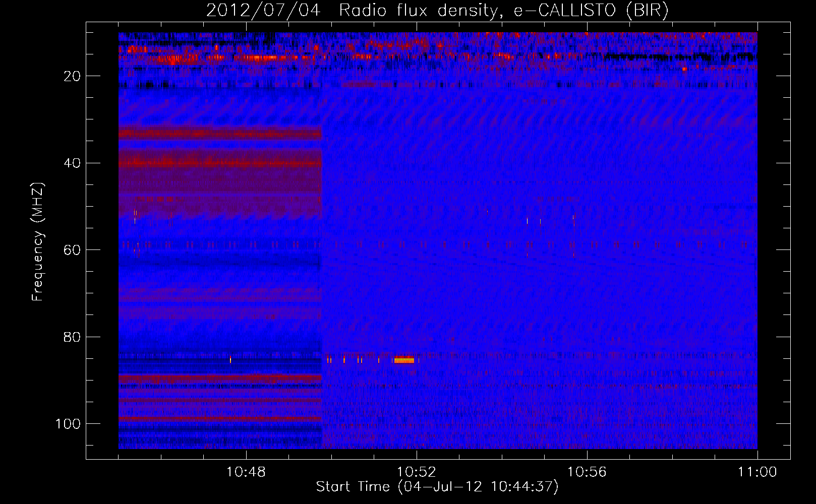This screenshot has width=816, height=504.
Task: Click the 10:48 time tick label
Action: click(246, 472)
